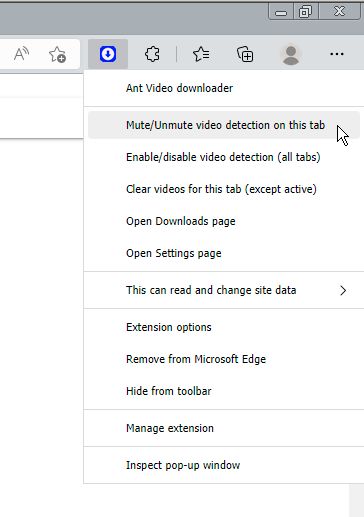Select Mute/Unmute video detection on this tab
Viewport: 364px width, 517px height.
(224, 125)
